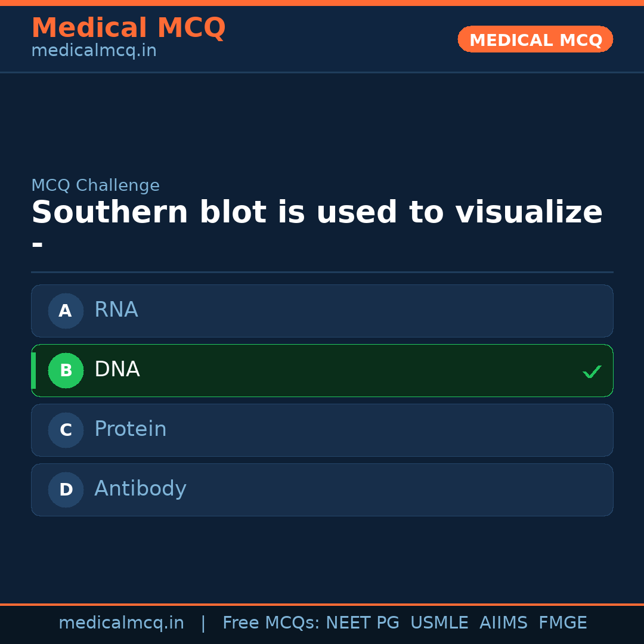Click the FMGE footer text

562,623
